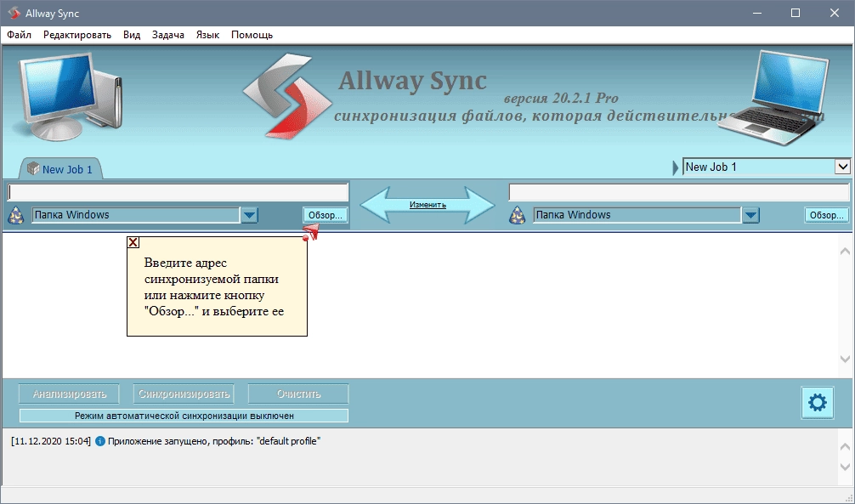Viewport: 855px width, 504px height.
Task: Click the right folder path input field
Action: [x=679, y=192]
